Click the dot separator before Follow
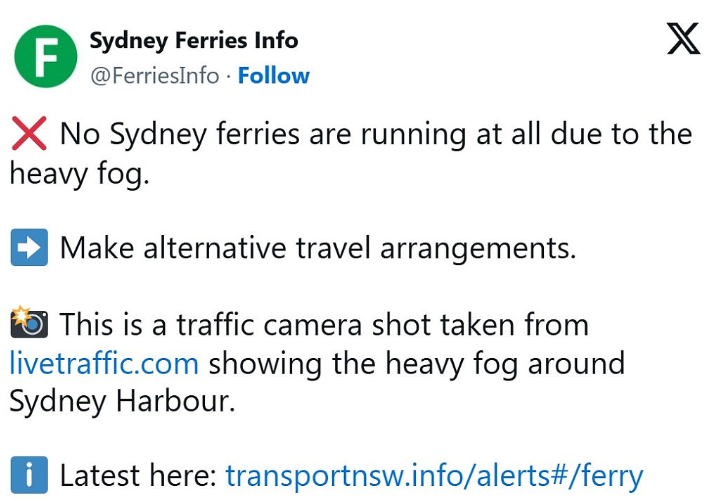The height and width of the screenshot is (500, 714). [x=229, y=76]
